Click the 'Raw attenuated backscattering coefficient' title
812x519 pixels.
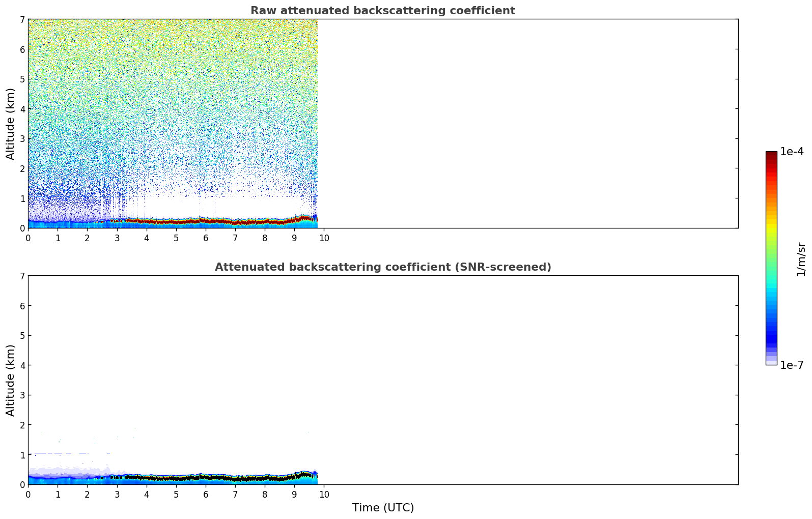[x=382, y=11]
